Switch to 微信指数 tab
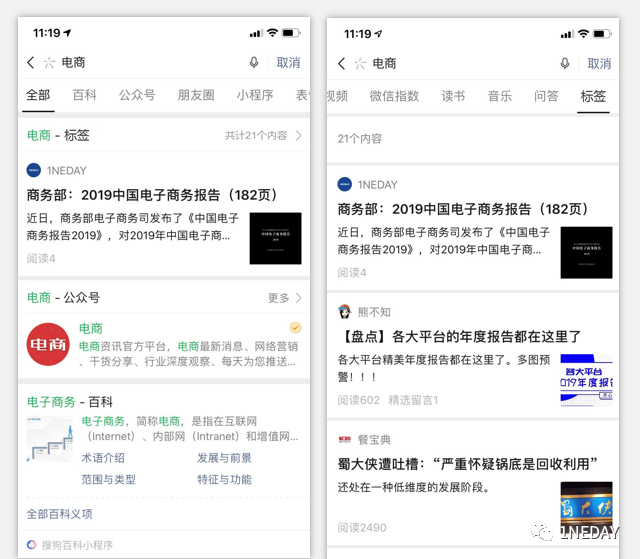The image size is (640, 559). [394, 96]
